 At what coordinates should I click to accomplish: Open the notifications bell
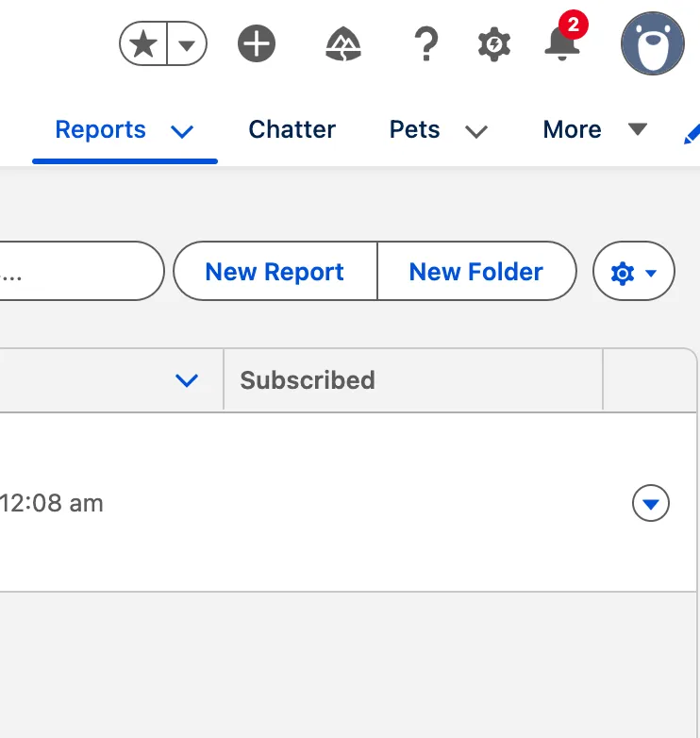562,43
